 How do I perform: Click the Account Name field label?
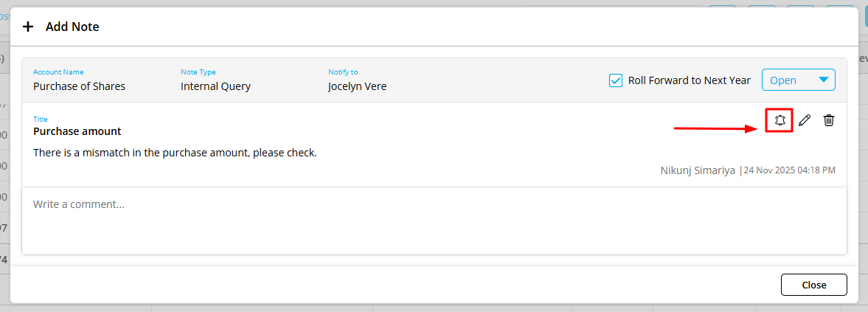point(58,72)
